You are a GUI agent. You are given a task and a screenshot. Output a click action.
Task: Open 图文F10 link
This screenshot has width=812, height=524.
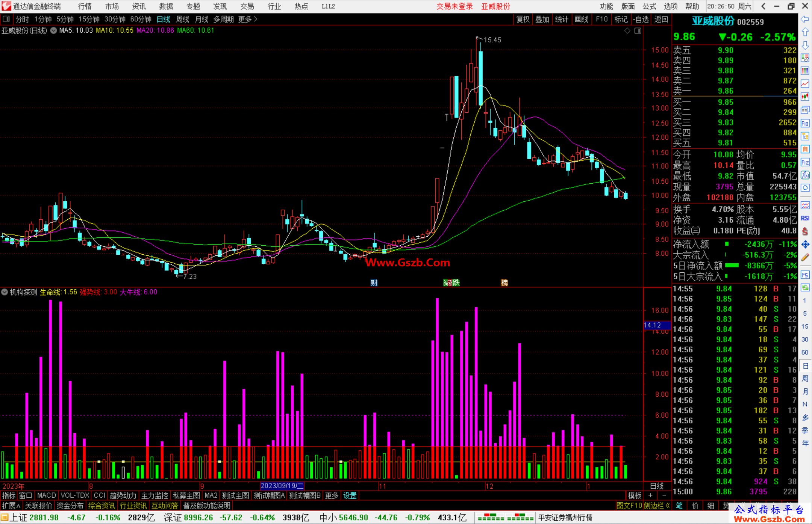point(629,506)
